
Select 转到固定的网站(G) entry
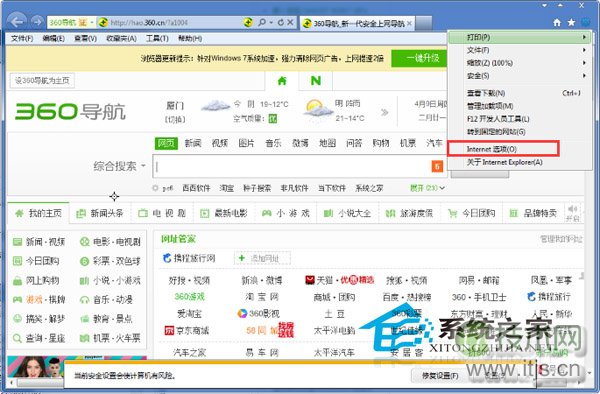tap(520, 132)
